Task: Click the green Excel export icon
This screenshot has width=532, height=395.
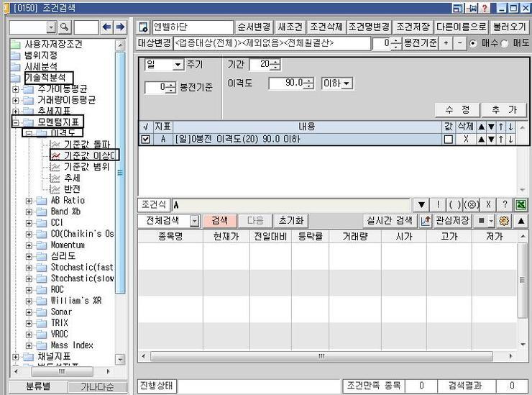Action: click(520, 204)
